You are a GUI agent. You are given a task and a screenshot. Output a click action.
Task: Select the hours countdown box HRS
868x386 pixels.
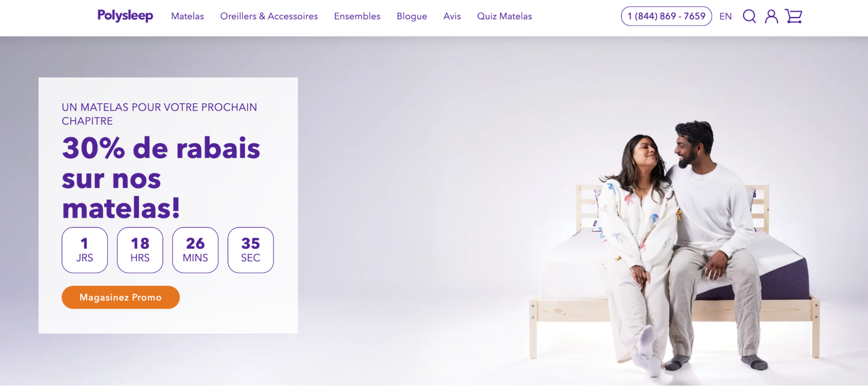point(140,250)
